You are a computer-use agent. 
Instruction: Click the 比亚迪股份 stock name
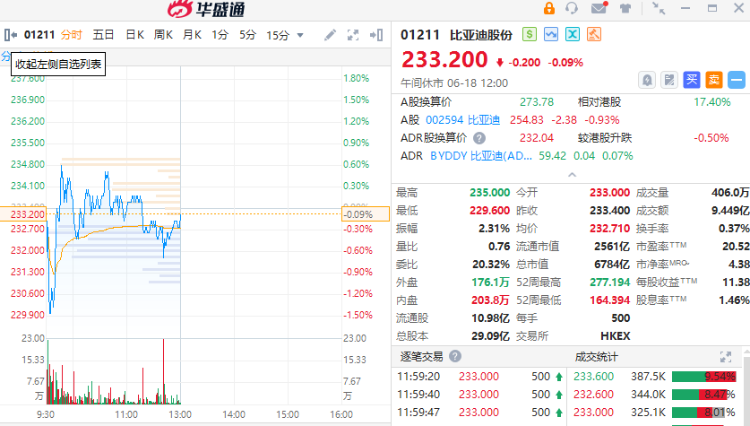(x=481, y=35)
